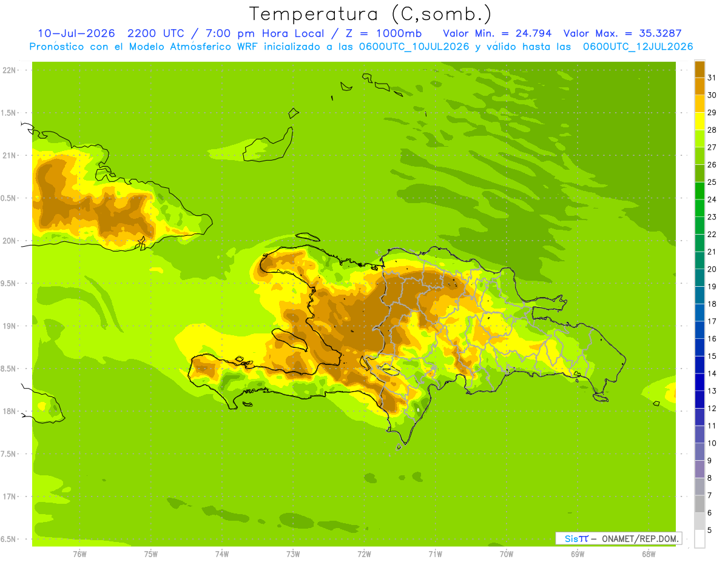The height and width of the screenshot is (562, 728).
Task: Click the brown swatch above colorbar 31
Action: coord(699,69)
